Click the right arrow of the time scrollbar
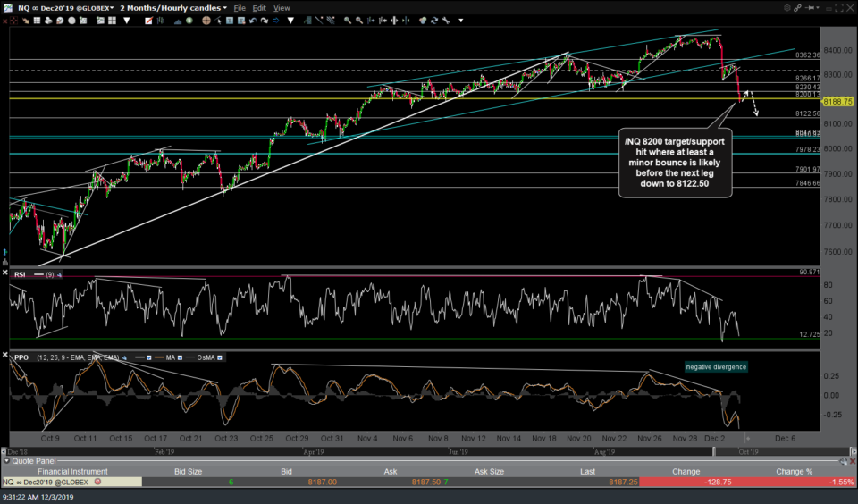858x504 pixels. 853,451
